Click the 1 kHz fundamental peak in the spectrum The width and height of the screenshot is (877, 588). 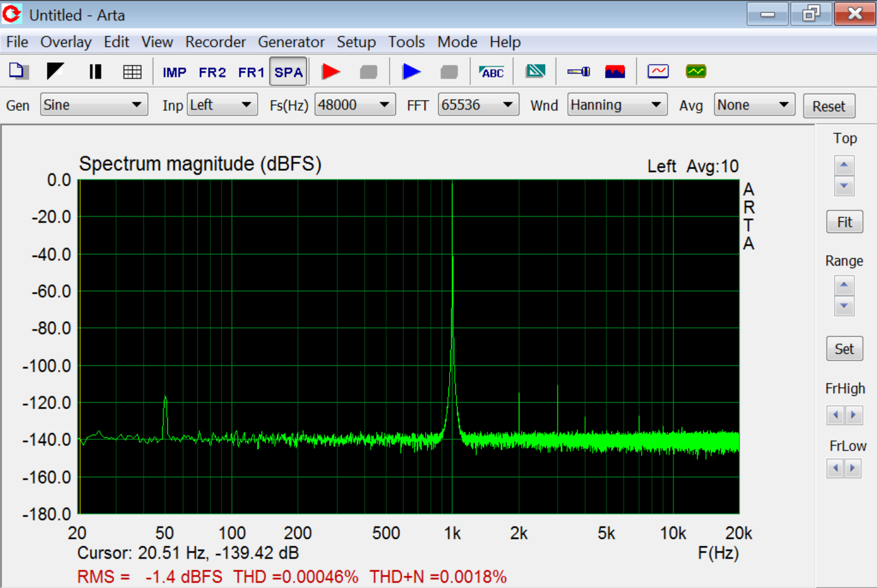[452, 309]
